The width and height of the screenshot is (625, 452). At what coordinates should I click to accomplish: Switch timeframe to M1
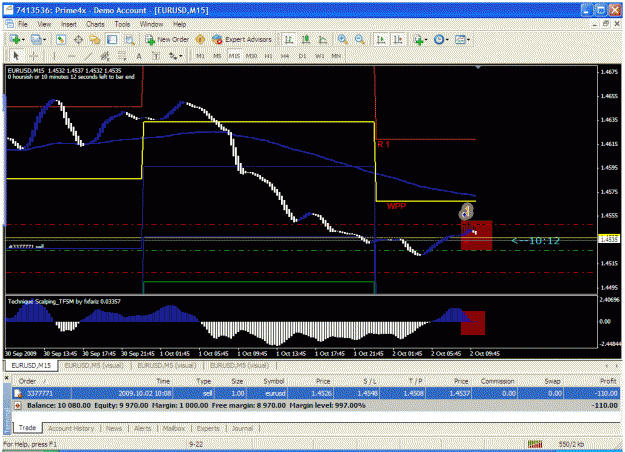(x=200, y=56)
